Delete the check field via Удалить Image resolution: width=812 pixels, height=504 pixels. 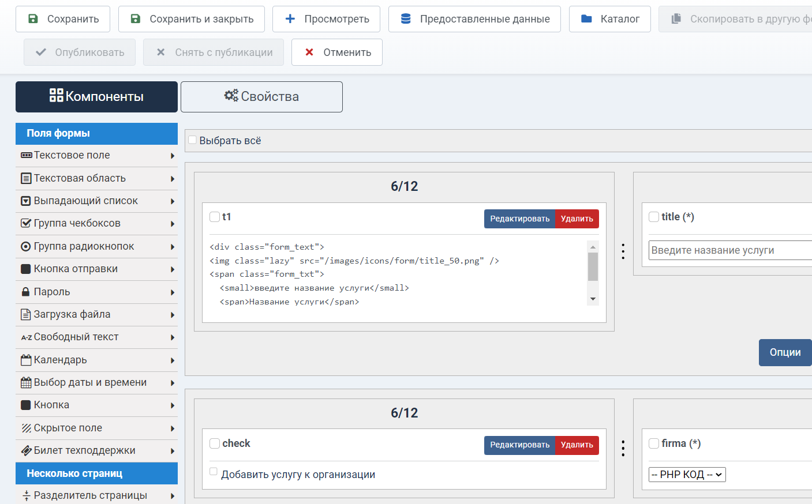[x=577, y=445]
